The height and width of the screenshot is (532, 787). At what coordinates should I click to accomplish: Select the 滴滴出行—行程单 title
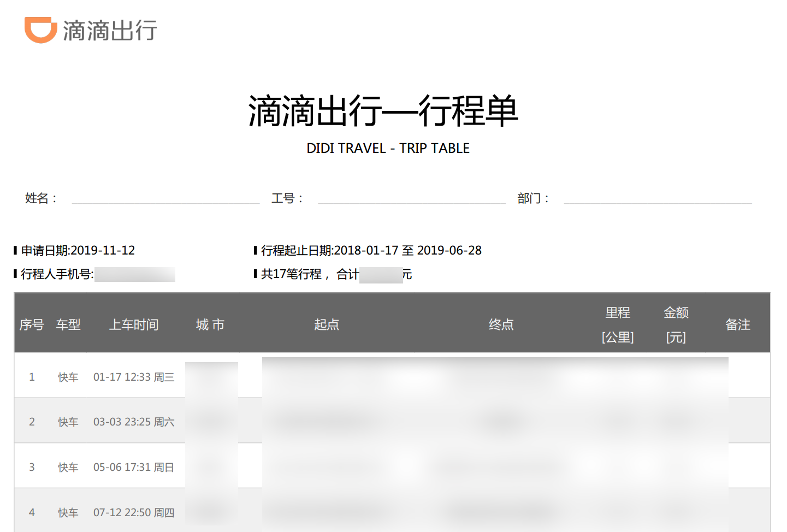click(x=383, y=111)
